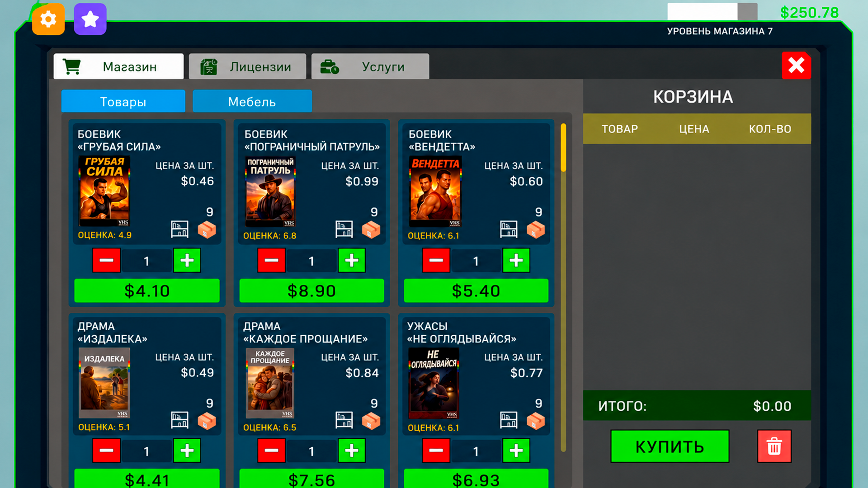The height and width of the screenshot is (488, 868).
Task: Open settings with the orange gear icon
Action: [48, 19]
